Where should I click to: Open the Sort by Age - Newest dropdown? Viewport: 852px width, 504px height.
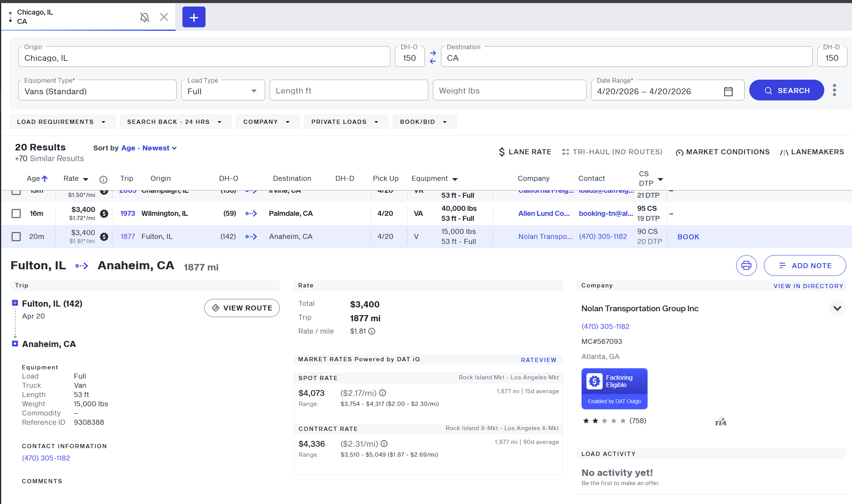[149, 148]
